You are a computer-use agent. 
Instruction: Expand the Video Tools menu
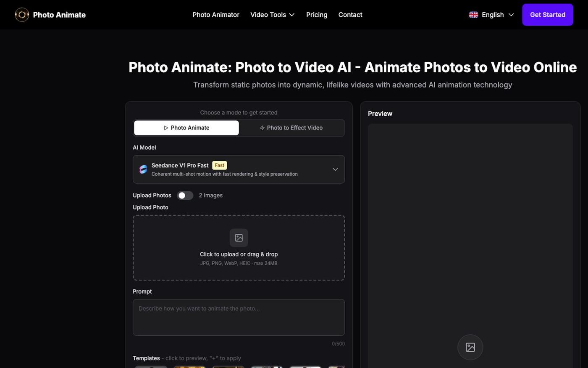[x=272, y=15]
